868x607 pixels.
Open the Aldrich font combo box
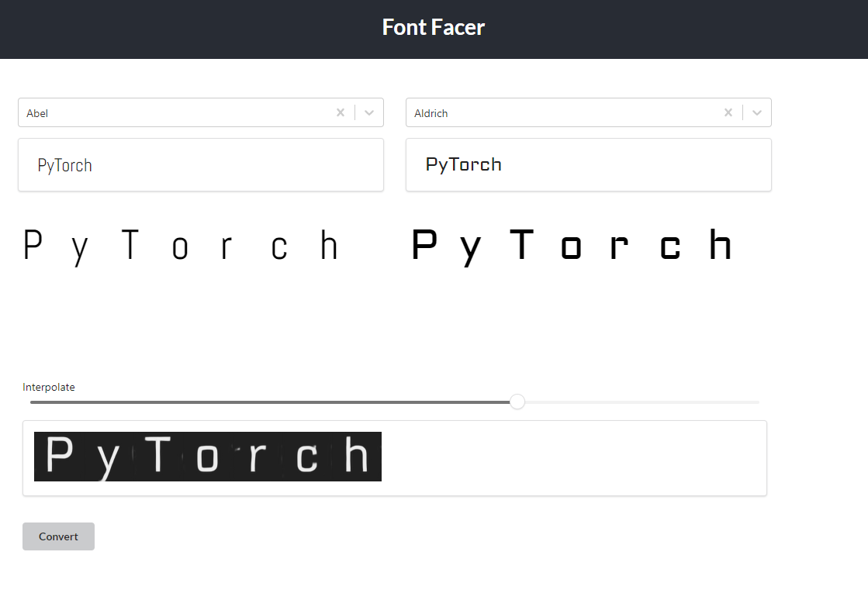click(589, 113)
